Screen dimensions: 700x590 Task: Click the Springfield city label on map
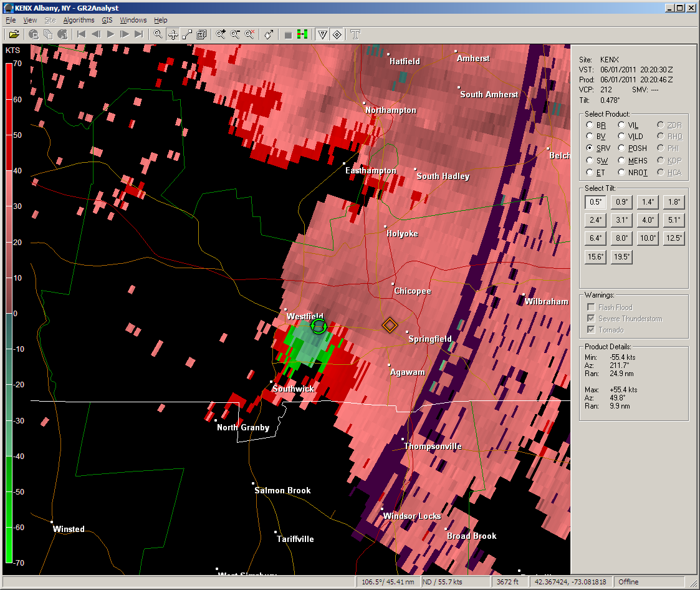[x=430, y=339]
